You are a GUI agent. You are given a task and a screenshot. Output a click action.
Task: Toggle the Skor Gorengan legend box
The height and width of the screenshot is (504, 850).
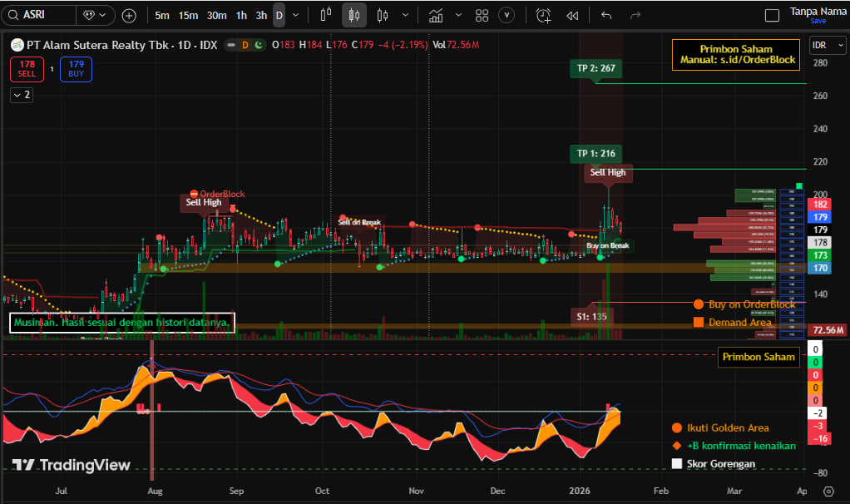pyautogui.click(x=676, y=463)
